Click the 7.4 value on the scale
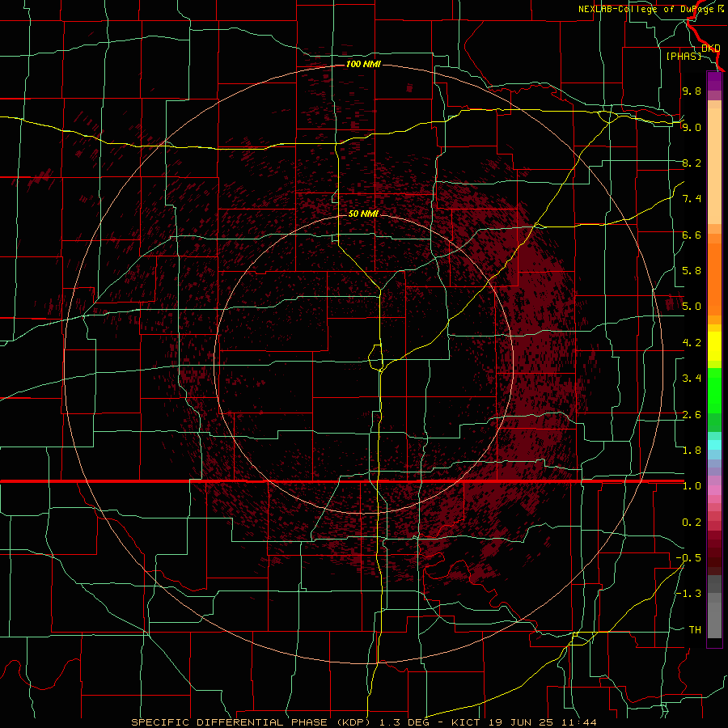The height and width of the screenshot is (728, 728). pyautogui.click(x=692, y=199)
